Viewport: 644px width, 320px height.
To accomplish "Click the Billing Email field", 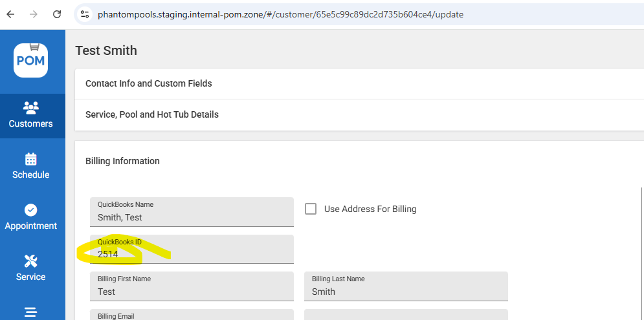I will point(192,315).
